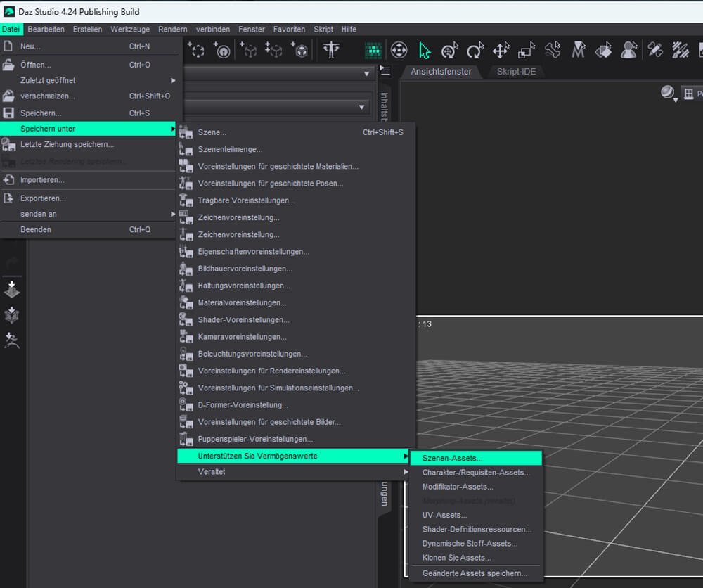
Task: Open the Geometry Editor M-shaped tool
Action: tap(579, 50)
